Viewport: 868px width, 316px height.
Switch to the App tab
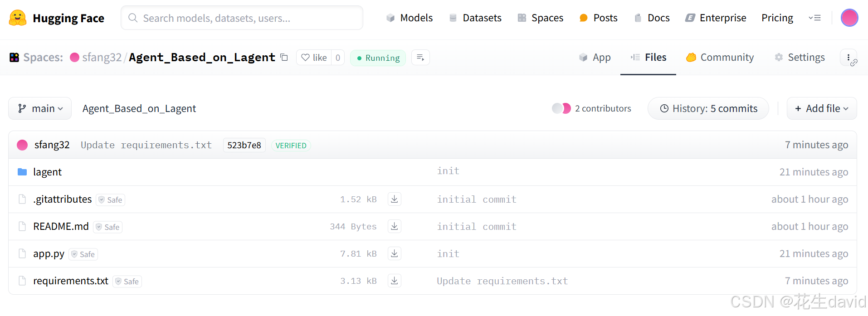coord(595,58)
